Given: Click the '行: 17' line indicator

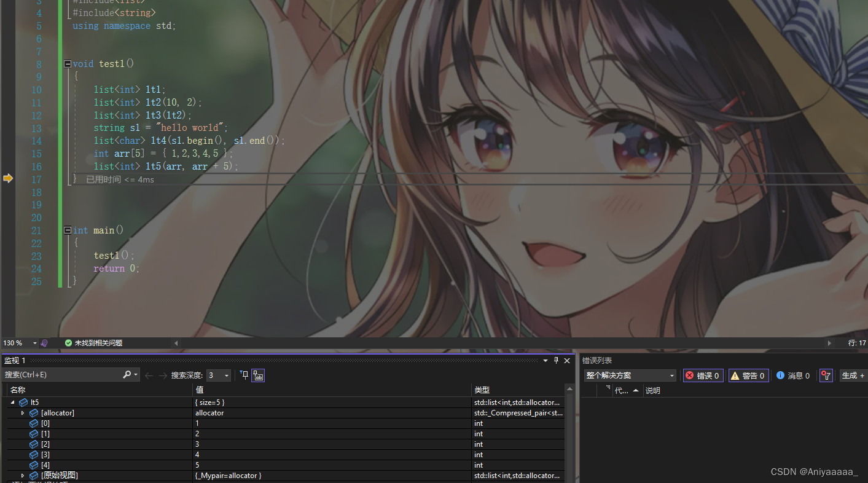Looking at the screenshot, I should point(856,343).
